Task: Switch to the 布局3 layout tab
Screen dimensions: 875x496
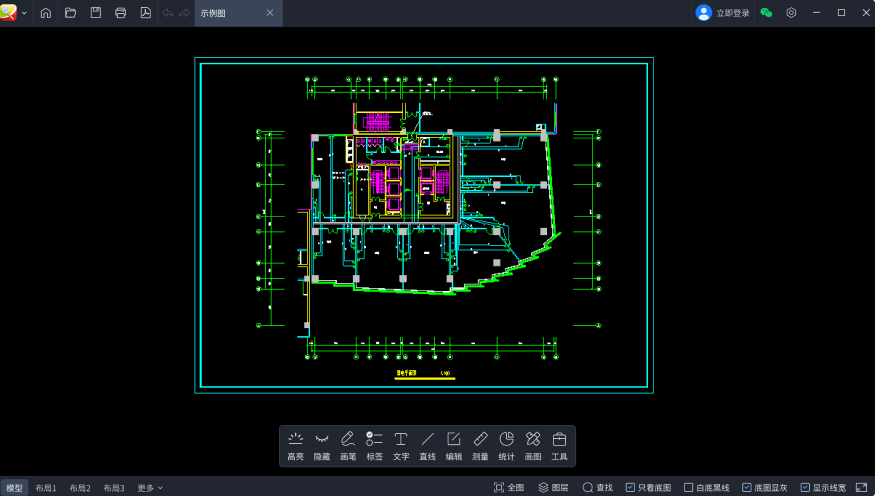Action: (x=113, y=488)
